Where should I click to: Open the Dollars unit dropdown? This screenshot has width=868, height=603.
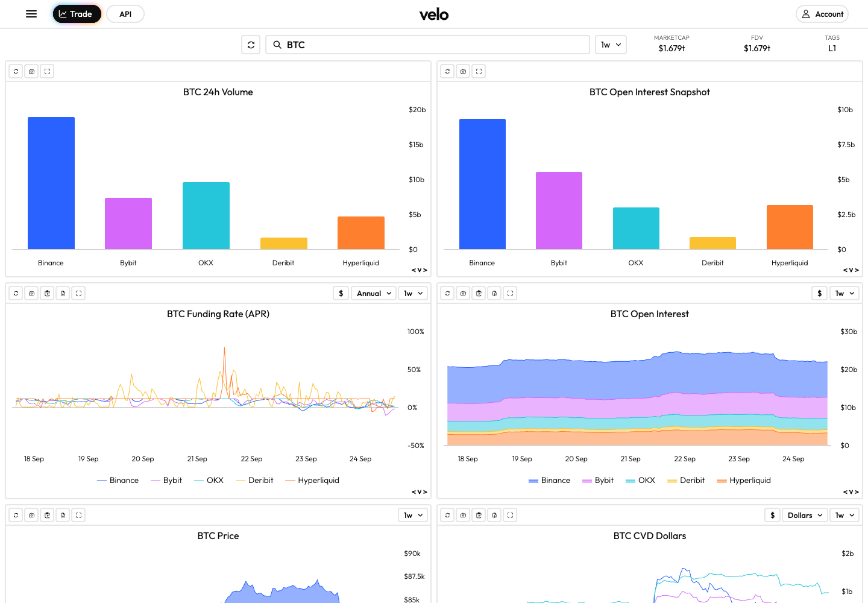805,515
